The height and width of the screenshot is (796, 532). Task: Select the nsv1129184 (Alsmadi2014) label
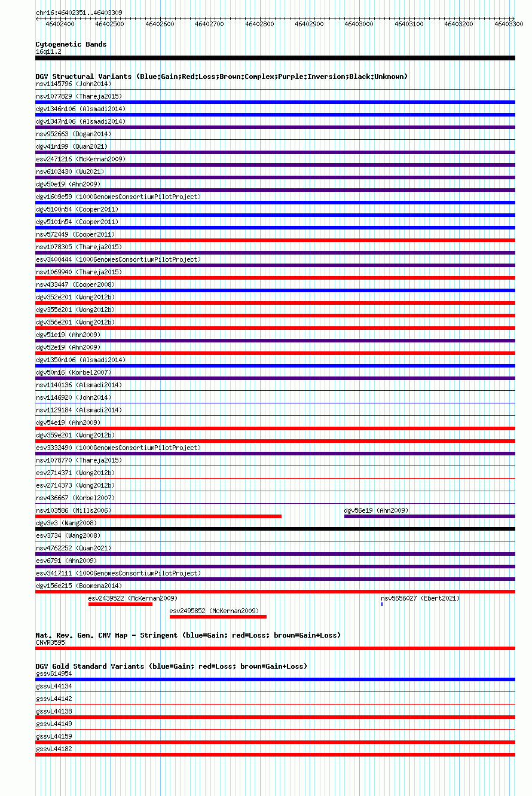pos(79,411)
